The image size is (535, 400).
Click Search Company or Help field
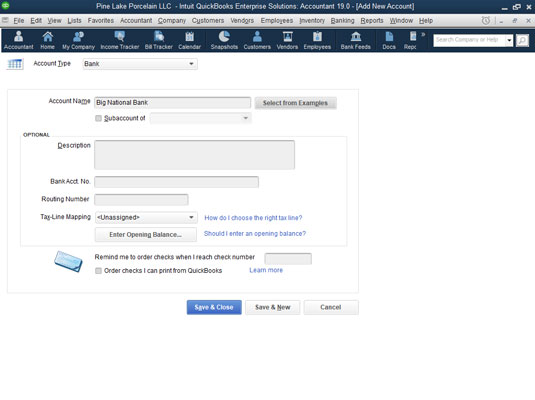(469, 40)
